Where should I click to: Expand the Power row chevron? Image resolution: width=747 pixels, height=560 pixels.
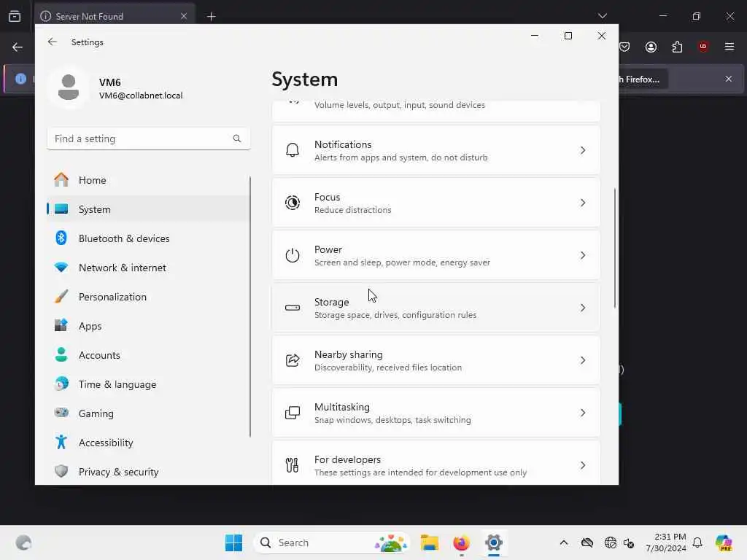pyautogui.click(x=583, y=255)
